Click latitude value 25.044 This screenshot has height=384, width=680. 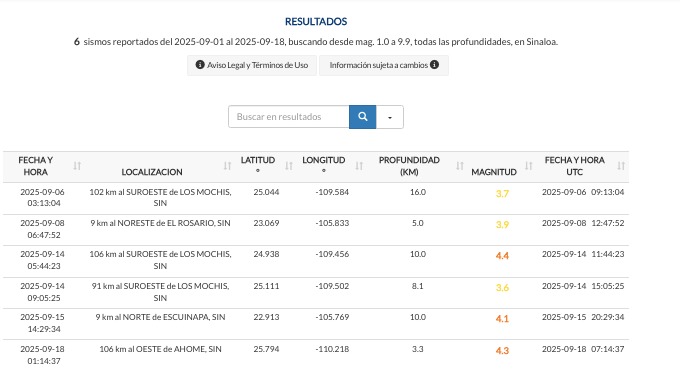(x=266, y=192)
